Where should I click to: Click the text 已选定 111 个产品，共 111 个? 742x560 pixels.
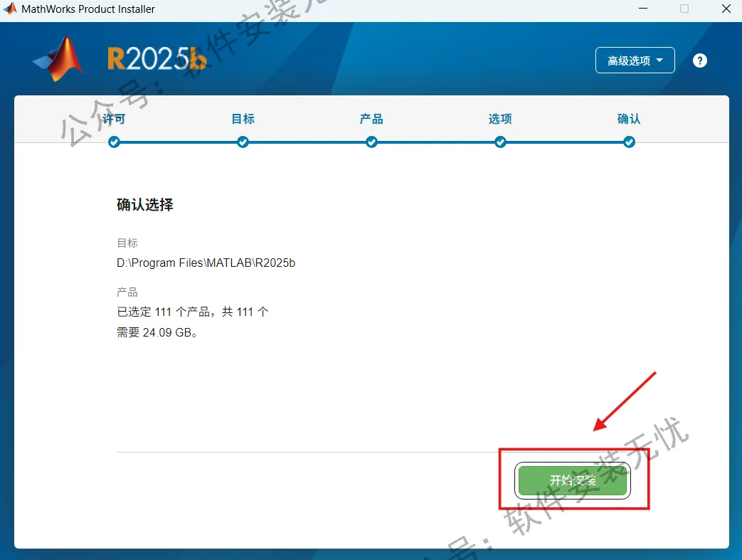tap(193, 312)
